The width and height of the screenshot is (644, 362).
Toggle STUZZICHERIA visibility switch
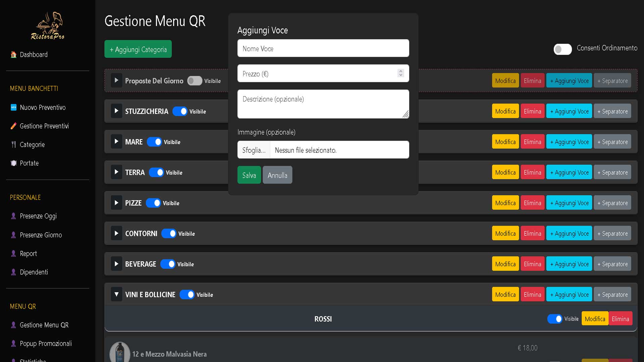[180, 111]
